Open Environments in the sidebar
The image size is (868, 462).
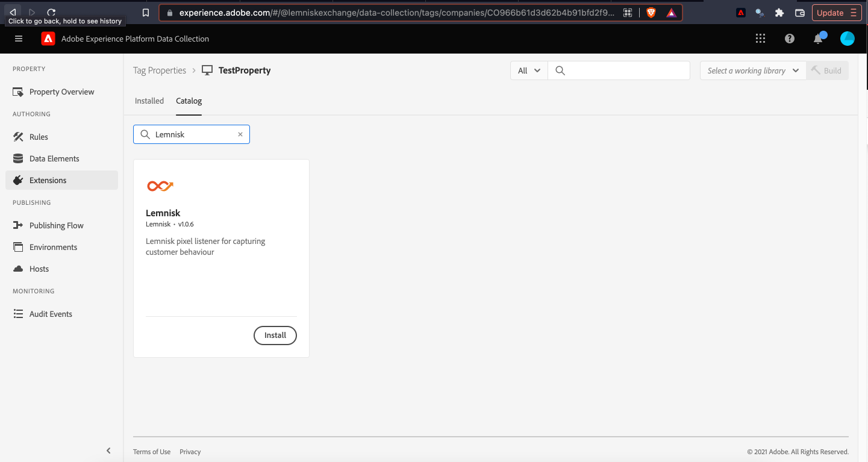coord(61,247)
